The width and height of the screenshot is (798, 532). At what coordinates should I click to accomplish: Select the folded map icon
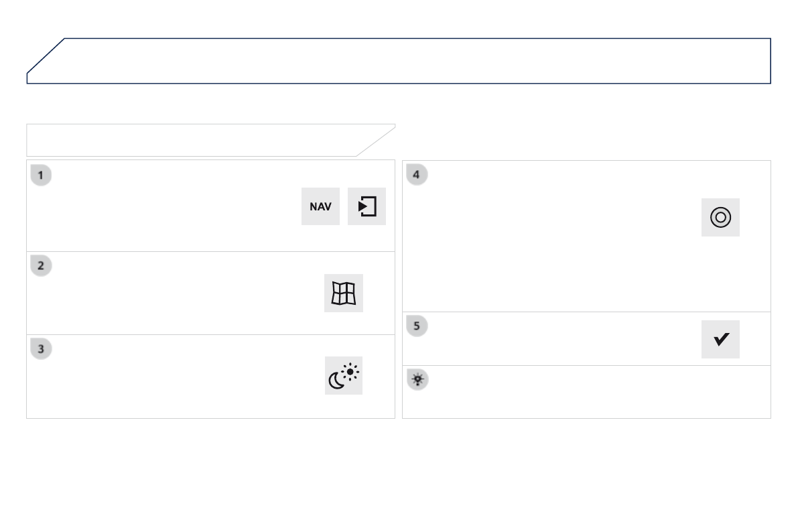tap(344, 293)
